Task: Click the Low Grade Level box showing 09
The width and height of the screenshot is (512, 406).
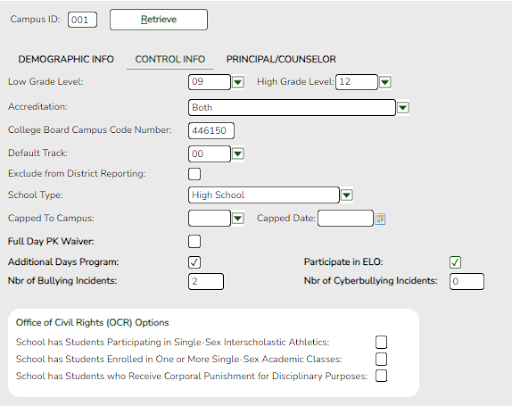Action: pyautogui.click(x=209, y=82)
